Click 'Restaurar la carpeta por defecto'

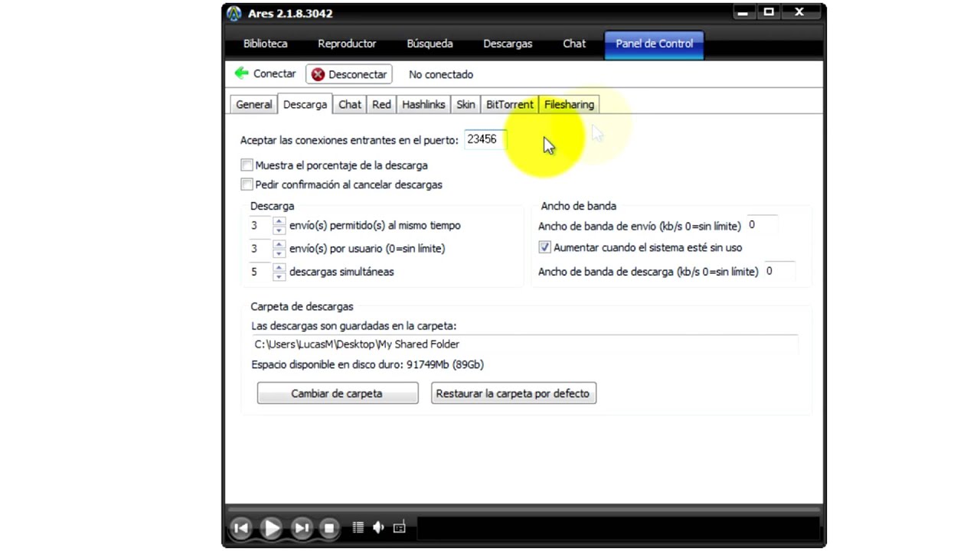tap(513, 393)
